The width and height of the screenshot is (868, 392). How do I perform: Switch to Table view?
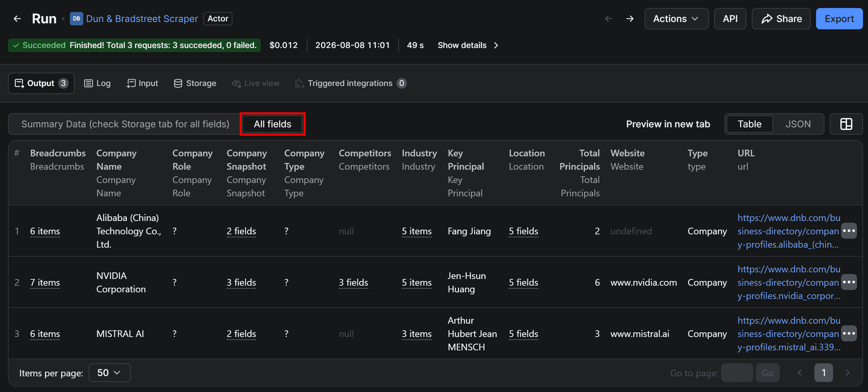(750, 124)
